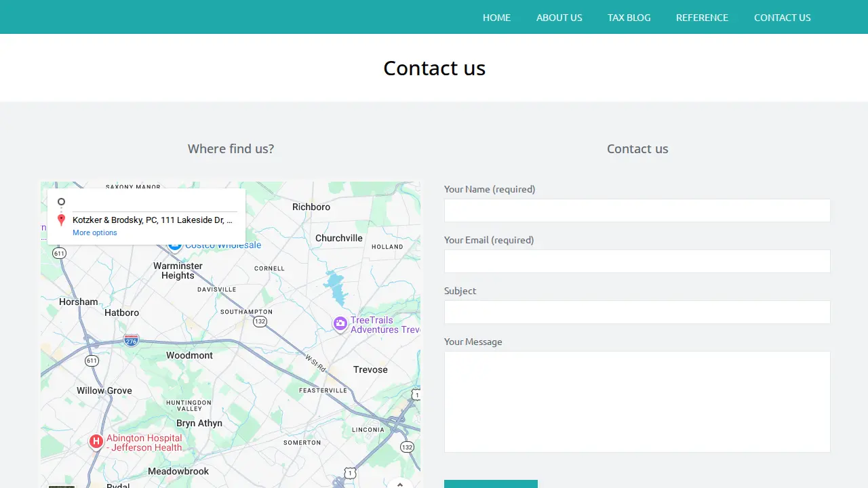This screenshot has height=488, width=868.
Task: Click the Woodmont label on the map
Action: (190, 355)
